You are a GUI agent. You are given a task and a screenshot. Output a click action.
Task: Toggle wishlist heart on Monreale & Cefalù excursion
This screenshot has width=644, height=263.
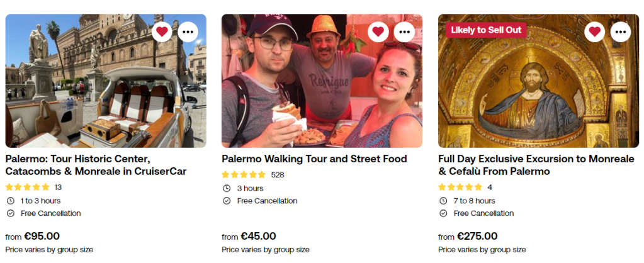pos(594,31)
